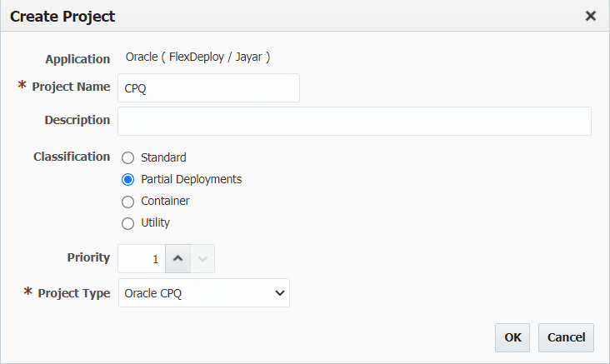Select the Utility classification radio button

click(128, 223)
